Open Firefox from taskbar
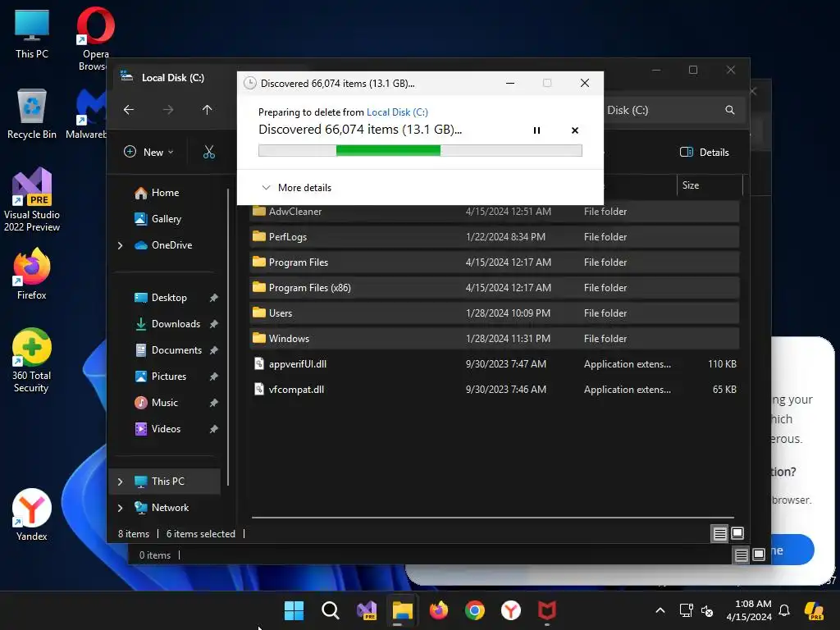 click(439, 610)
